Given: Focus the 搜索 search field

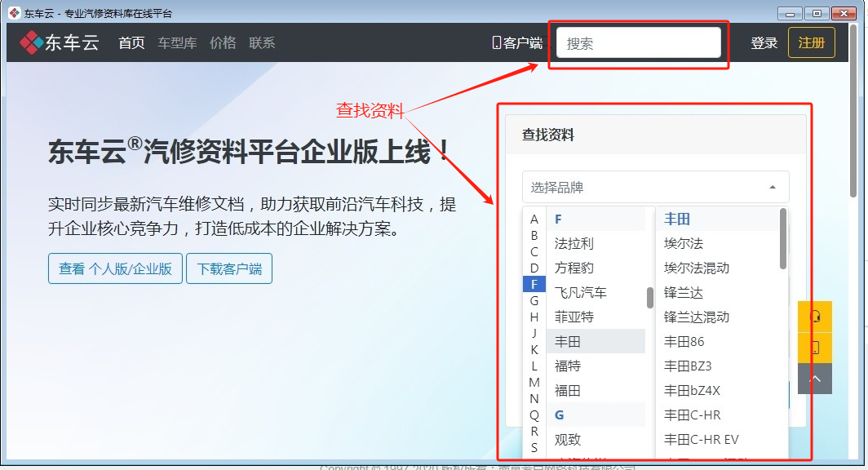Looking at the screenshot, I should pos(638,42).
